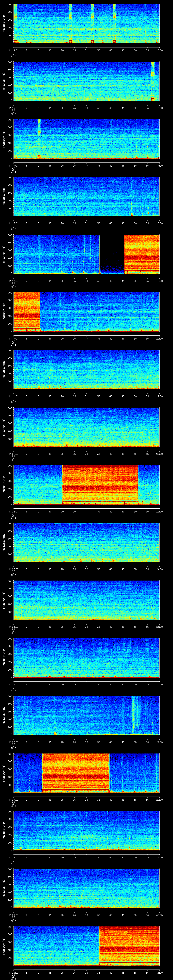173x980 pixels.
Task: Open the 11:24:00 spectrogram panel
Action: tap(86, 600)
